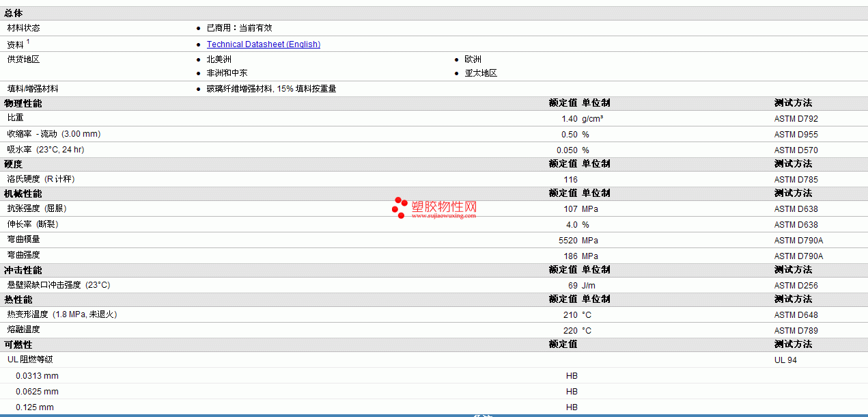The height and width of the screenshot is (417, 868).
Task: Click the 资料 row label
Action: 15,44
